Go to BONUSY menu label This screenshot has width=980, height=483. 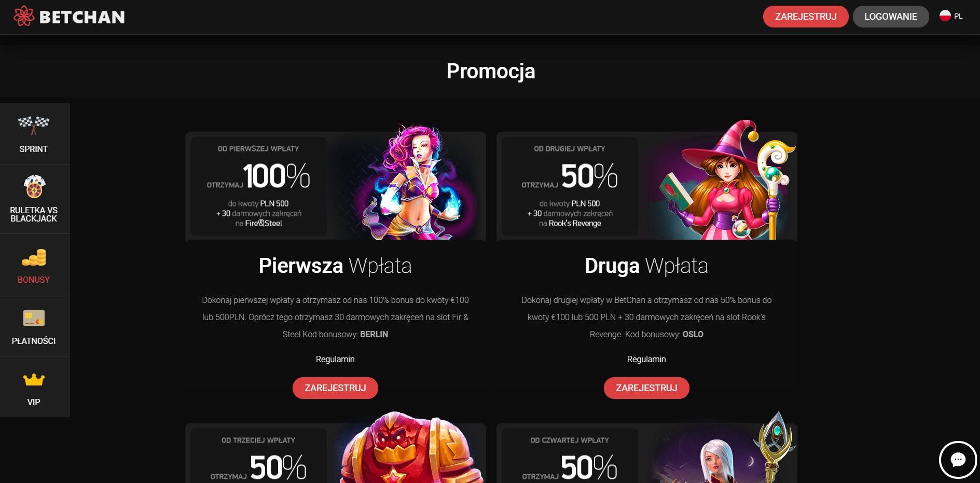[x=34, y=280]
